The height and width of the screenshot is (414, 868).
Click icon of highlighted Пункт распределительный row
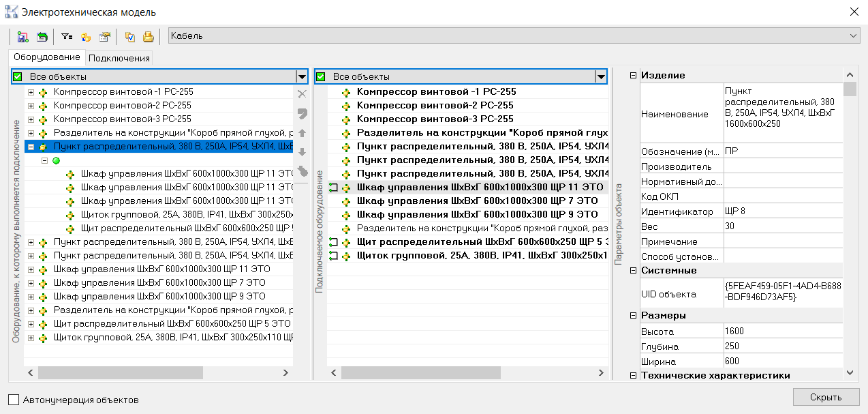pos(44,146)
